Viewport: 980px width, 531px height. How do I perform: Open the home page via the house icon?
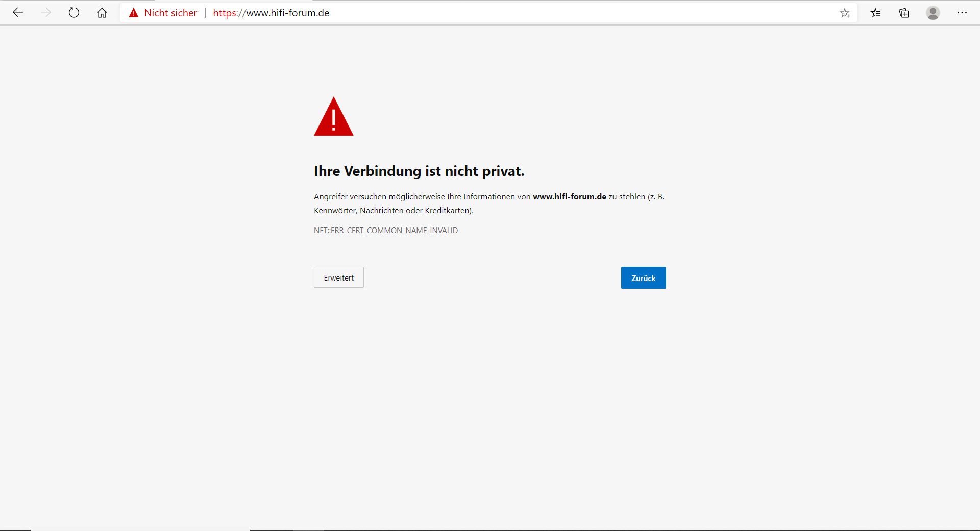(102, 13)
